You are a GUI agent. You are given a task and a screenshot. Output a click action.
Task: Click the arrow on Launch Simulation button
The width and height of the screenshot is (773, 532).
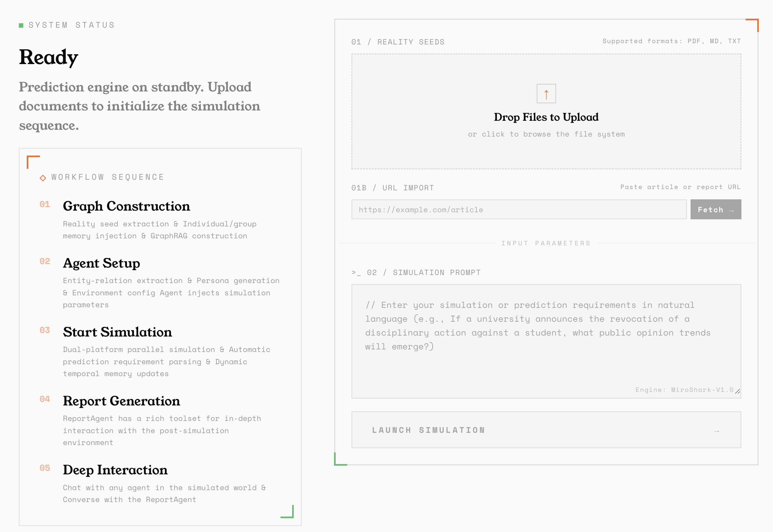pos(716,431)
